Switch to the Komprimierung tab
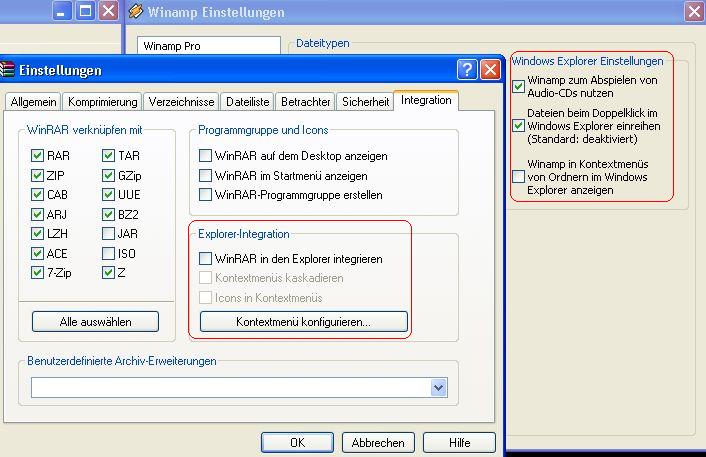The height and width of the screenshot is (457, 706). click(103, 102)
